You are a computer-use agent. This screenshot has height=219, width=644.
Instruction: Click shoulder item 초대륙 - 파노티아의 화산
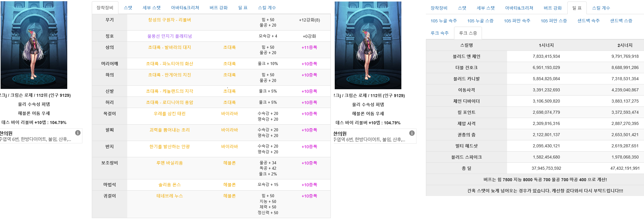(x=169, y=64)
